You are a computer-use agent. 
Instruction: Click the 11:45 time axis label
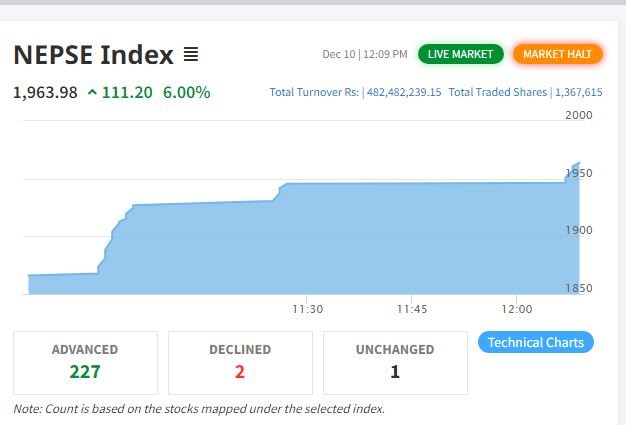[x=412, y=309]
